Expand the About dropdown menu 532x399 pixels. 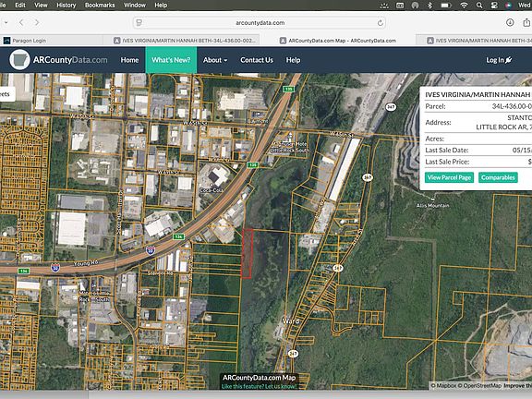215,60
